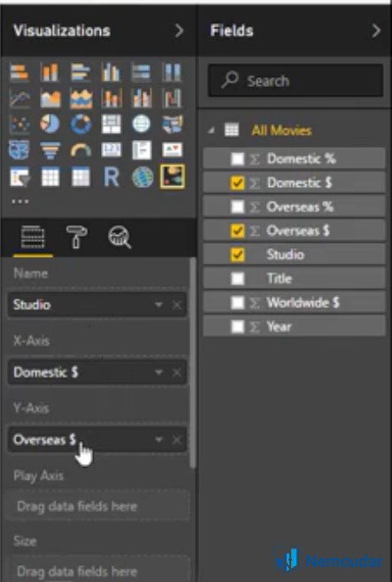Select the gauge visualization icon
Viewport: 392px width, 582px height.
pos(81,151)
